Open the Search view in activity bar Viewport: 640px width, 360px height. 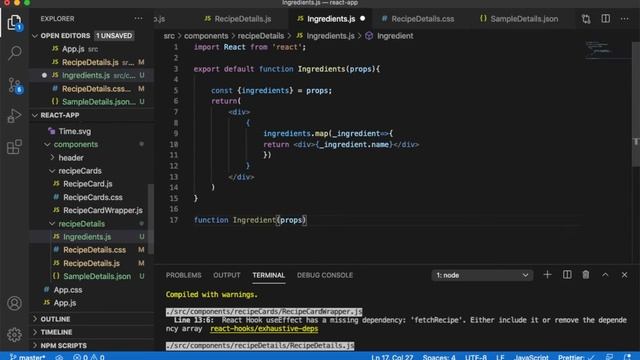(15, 52)
